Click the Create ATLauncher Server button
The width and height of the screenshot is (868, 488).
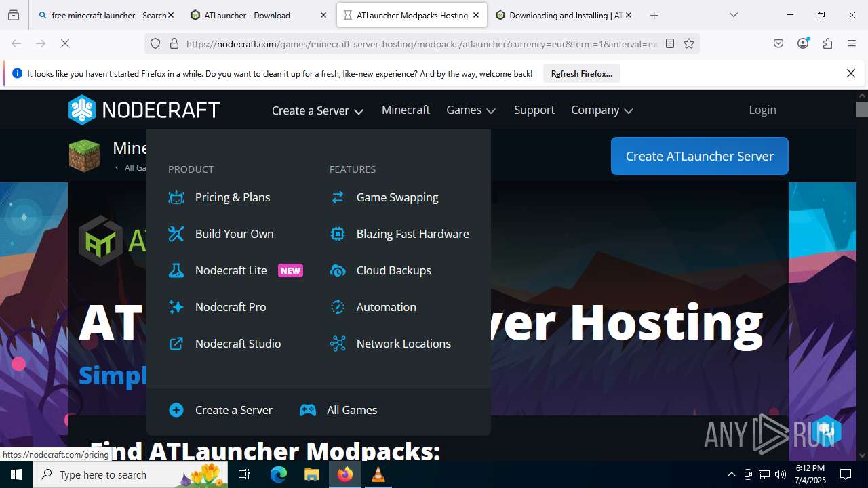[699, 156]
